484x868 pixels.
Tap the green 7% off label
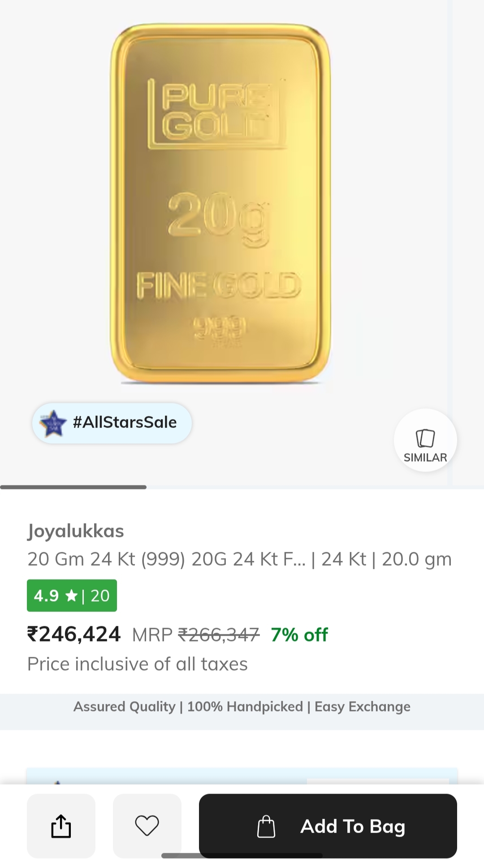click(299, 635)
